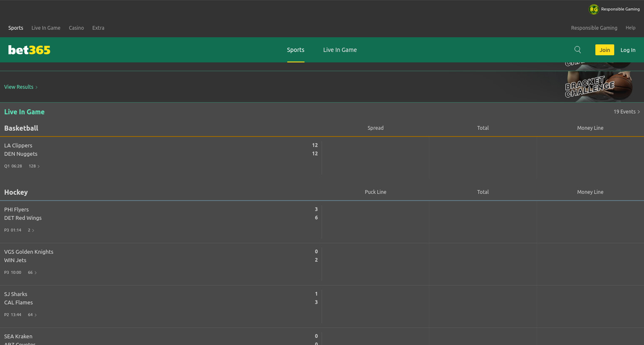Click SJ Sharks team name
Screen dimensions: 644x345
point(16,294)
